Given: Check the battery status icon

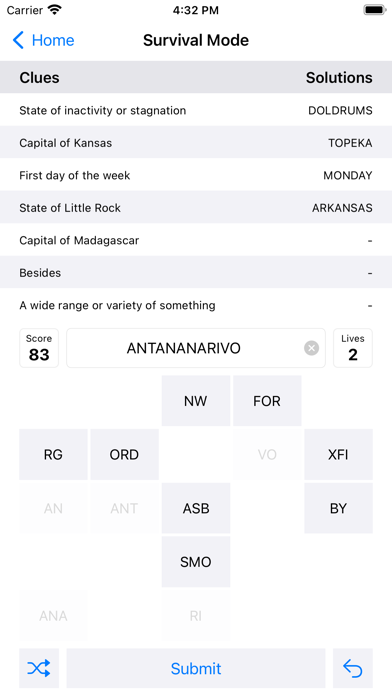Looking at the screenshot, I should pyautogui.click(x=375, y=10).
